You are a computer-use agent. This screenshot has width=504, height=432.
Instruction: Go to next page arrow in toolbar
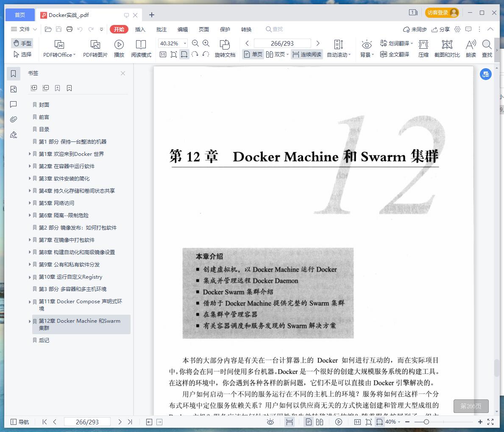coord(318,43)
